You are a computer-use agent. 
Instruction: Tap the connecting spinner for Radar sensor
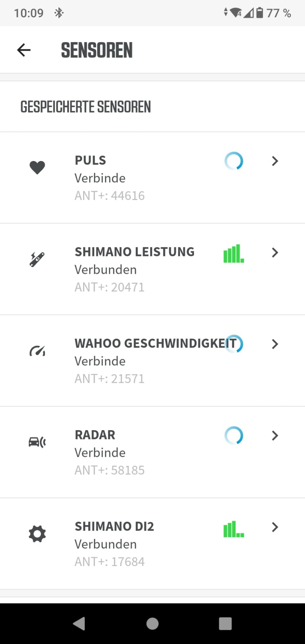(x=234, y=436)
